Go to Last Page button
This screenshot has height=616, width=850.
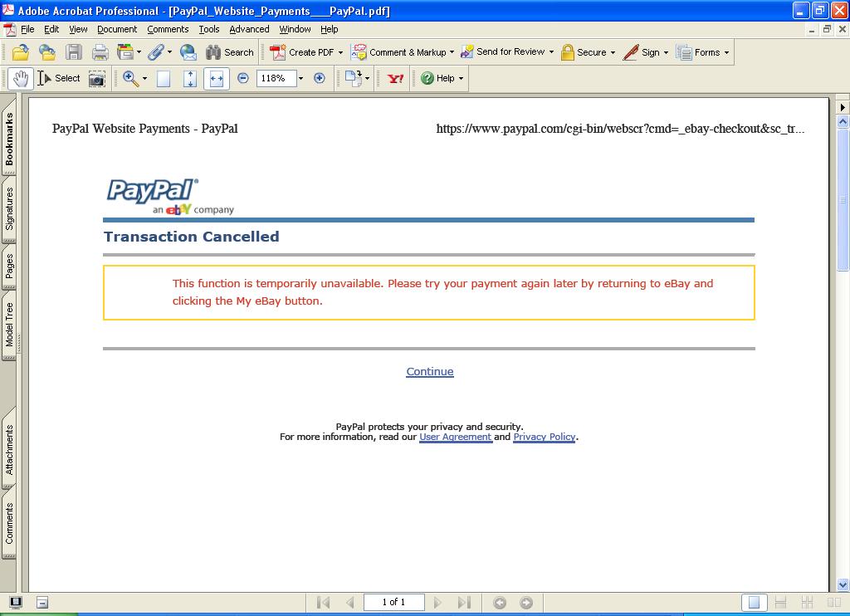pos(464,603)
